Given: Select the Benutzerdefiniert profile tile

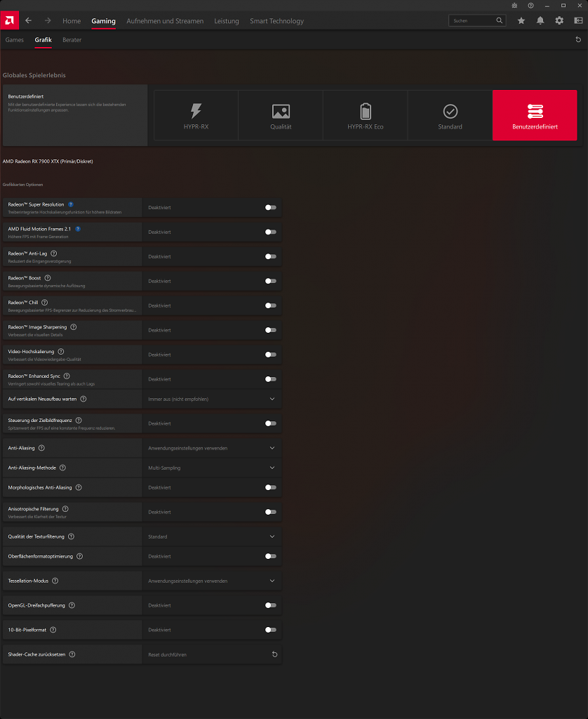Looking at the screenshot, I should pyautogui.click(x=535, y=115).
